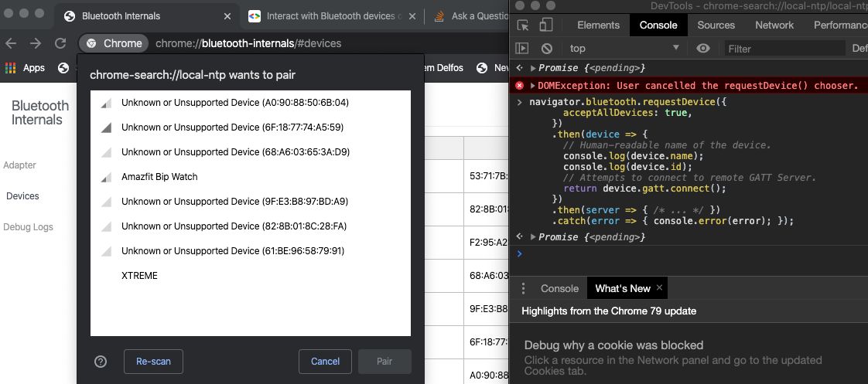Image resolution: width=868 pixels, height=384 pixels.
Task: Click the return device.gatt.connect() code line
Action: (x=644, y=189)
